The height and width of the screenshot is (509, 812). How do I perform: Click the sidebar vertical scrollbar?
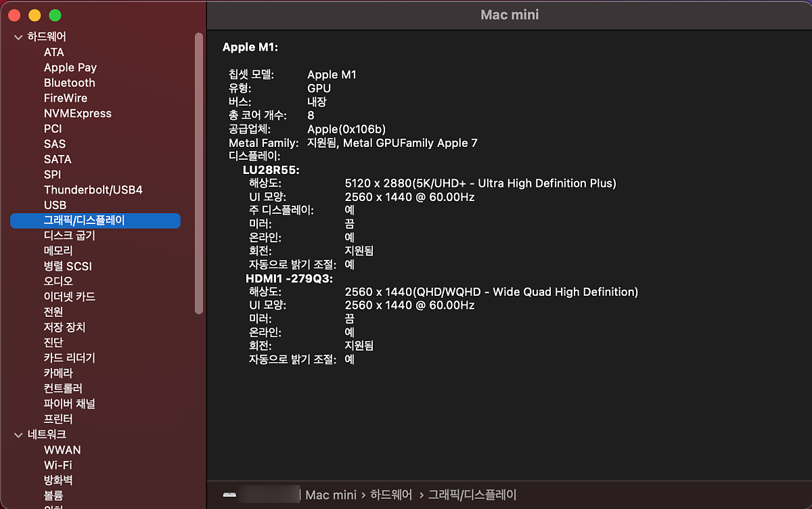[199, 173]
